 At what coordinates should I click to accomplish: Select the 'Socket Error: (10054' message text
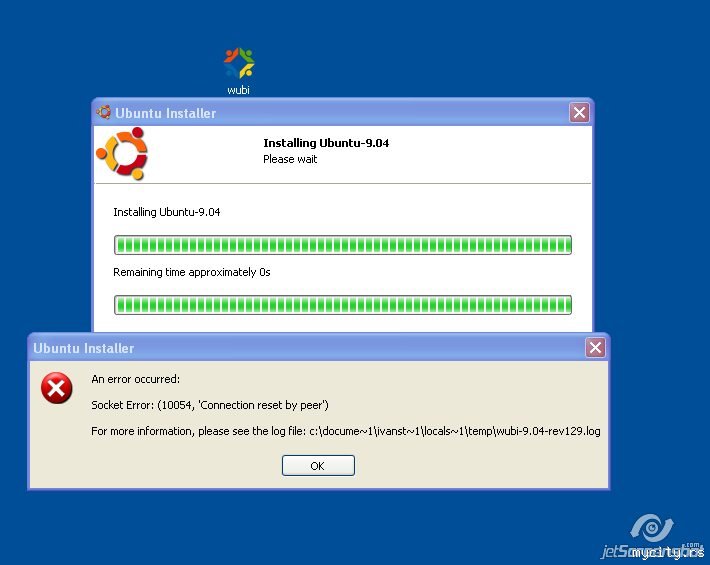click(x=210, y=405)
